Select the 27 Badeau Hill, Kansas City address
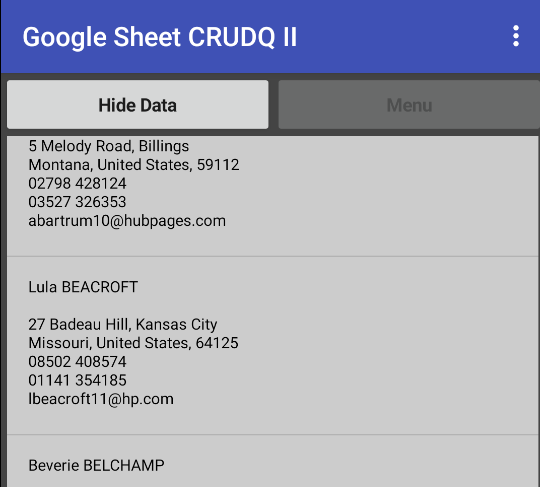Viewport: 540px width, 487px height. [123, 324]
